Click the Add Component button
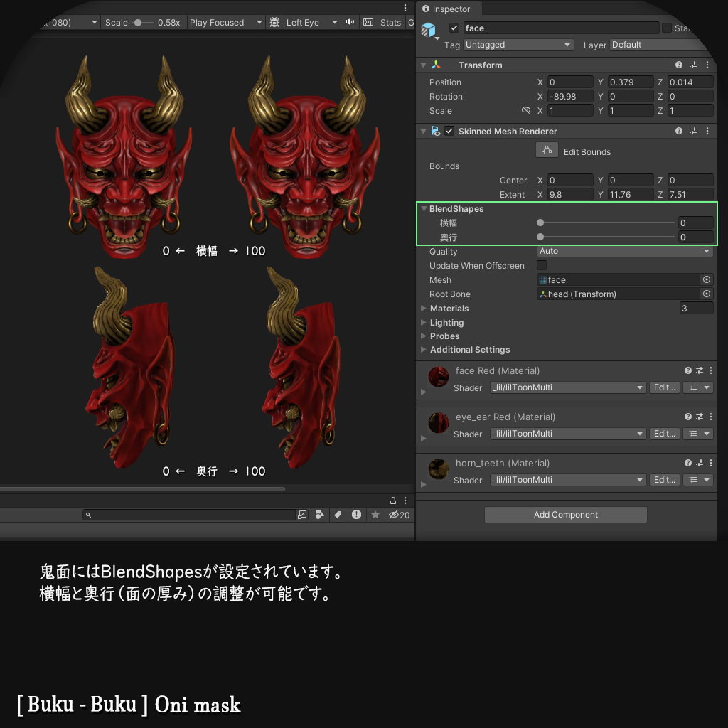 [565, 514]
